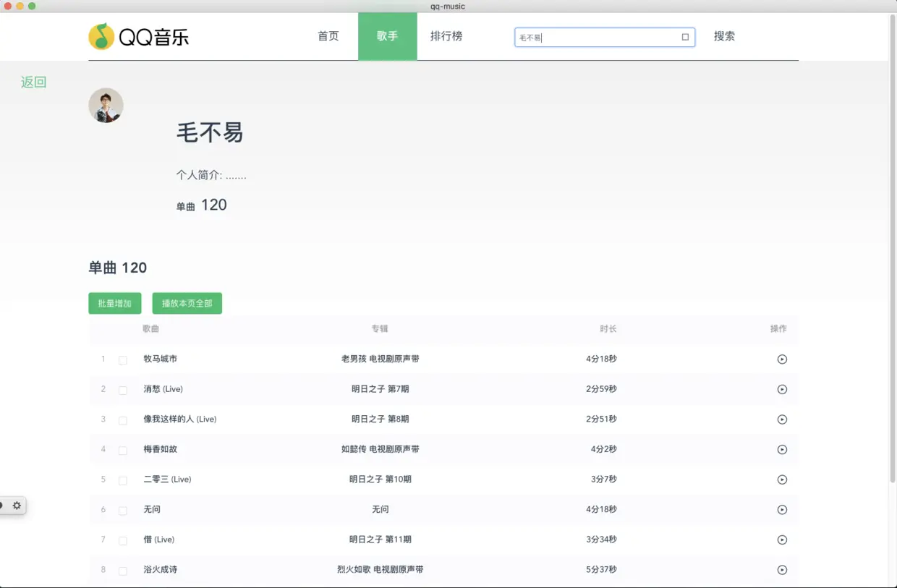Tick the checkbox for 牧马城市

click(123, 360)
